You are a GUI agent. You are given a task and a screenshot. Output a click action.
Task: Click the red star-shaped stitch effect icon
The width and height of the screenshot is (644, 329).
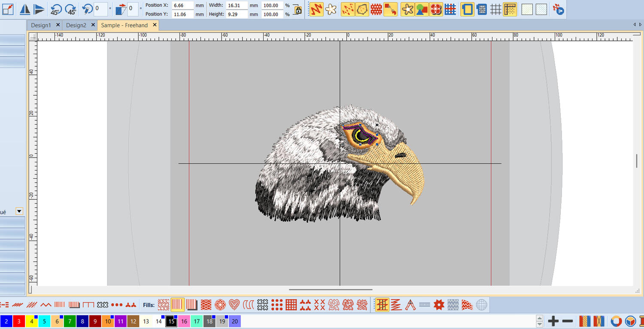pos(438,305)
